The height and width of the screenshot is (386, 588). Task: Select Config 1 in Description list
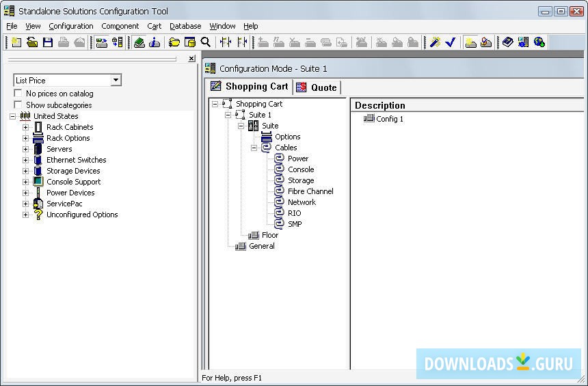click(390, 119)
